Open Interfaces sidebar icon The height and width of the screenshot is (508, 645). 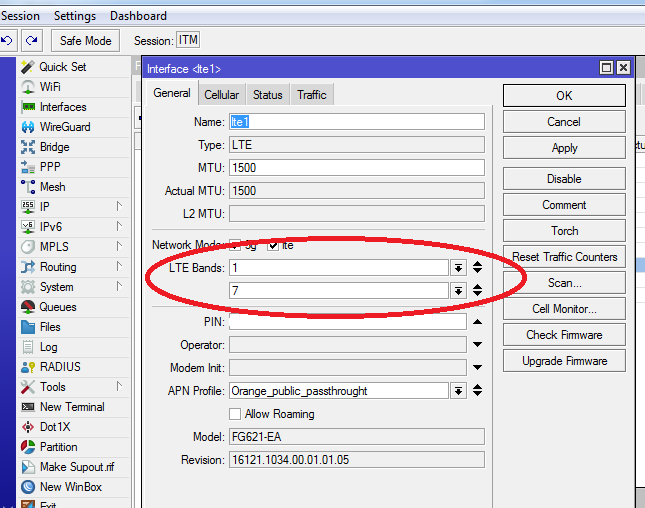[28, 107]
